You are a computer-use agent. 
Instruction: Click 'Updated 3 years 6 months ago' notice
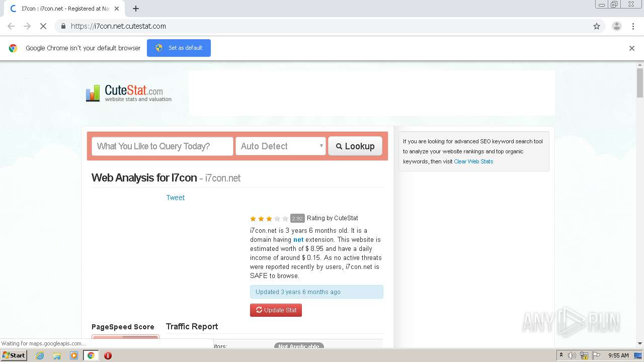click(316, 292)
